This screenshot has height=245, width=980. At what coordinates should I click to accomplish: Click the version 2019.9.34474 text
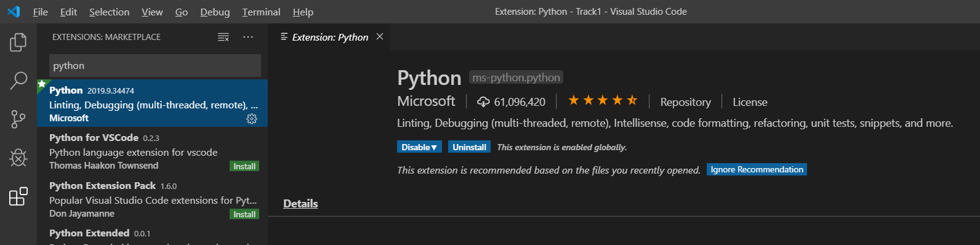[x=111, y=91]
